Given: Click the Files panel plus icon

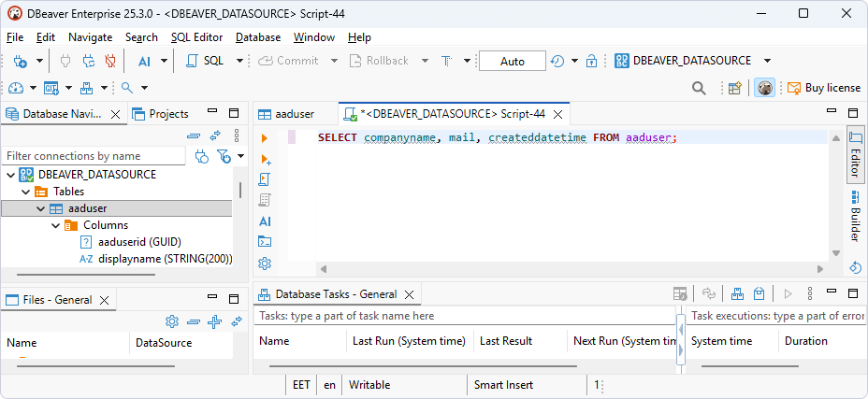Looking at the screenshot, I should point(214,321).
